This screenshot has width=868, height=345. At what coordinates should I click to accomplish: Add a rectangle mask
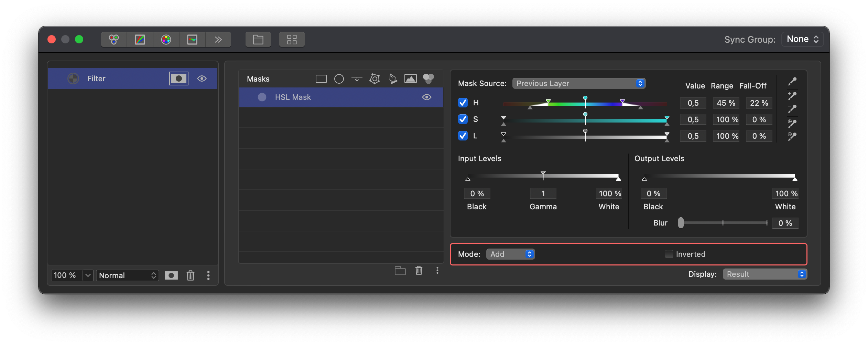(x=321, y=79)
